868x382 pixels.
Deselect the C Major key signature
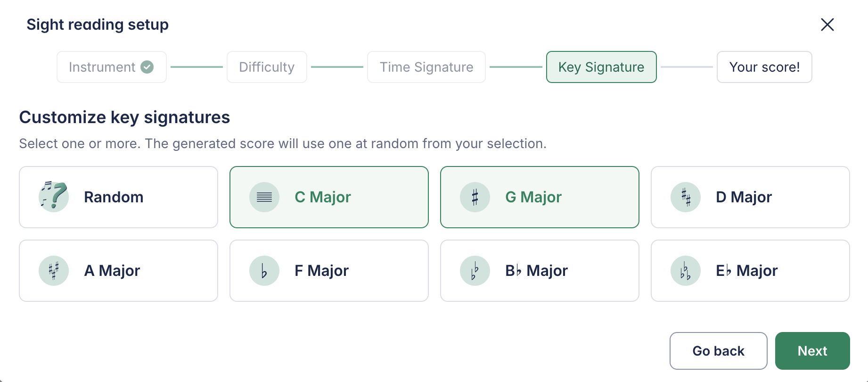[x=329, y=197]
